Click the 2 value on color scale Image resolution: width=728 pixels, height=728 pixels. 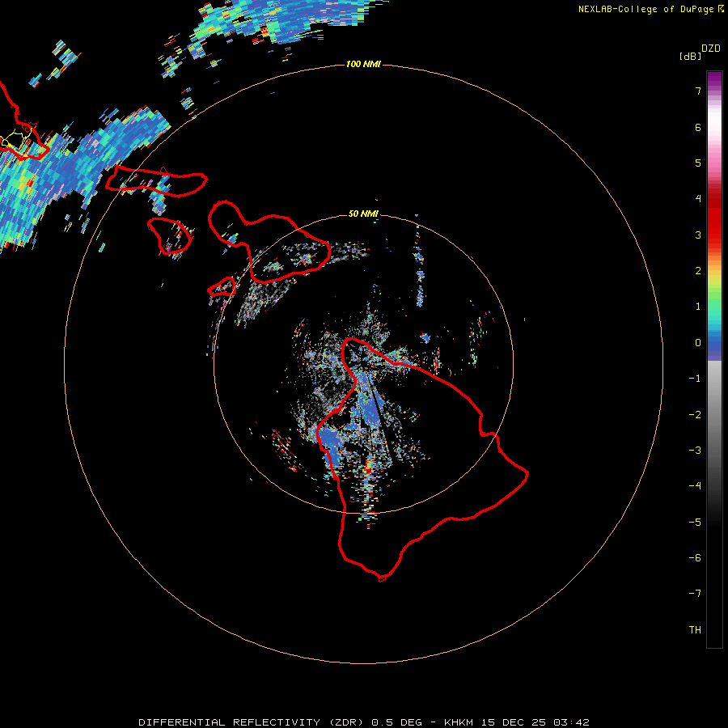(698, 271)
